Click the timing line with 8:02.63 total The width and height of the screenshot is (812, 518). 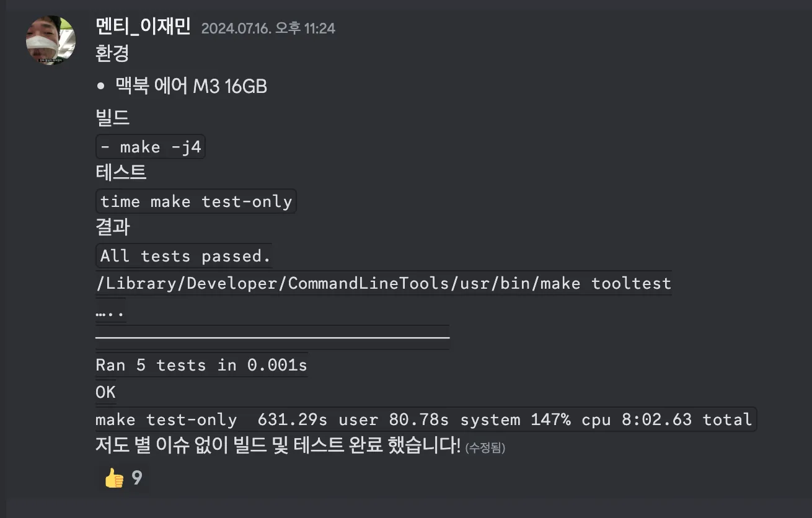click(x=425, y=419)
